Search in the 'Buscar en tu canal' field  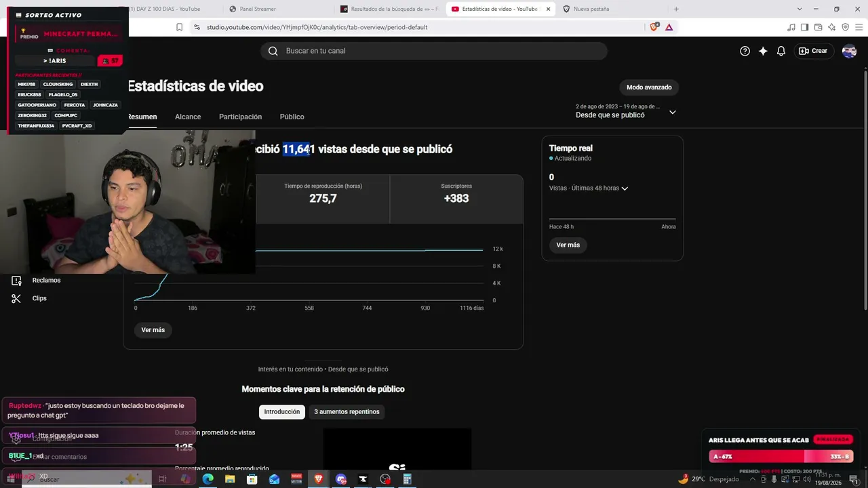click(x=434, y=51)
